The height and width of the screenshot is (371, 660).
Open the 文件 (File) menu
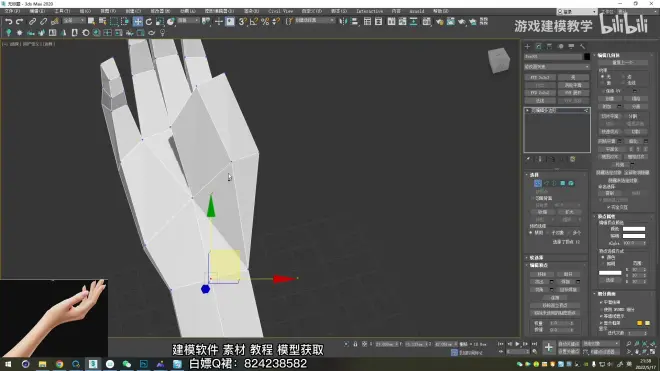(x=12, y=11)
